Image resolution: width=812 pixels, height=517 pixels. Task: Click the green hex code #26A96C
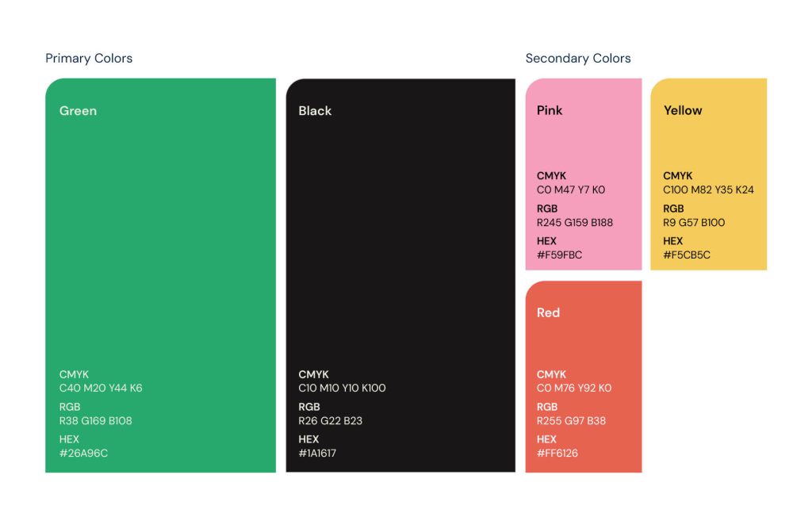[x=83, y=454]
